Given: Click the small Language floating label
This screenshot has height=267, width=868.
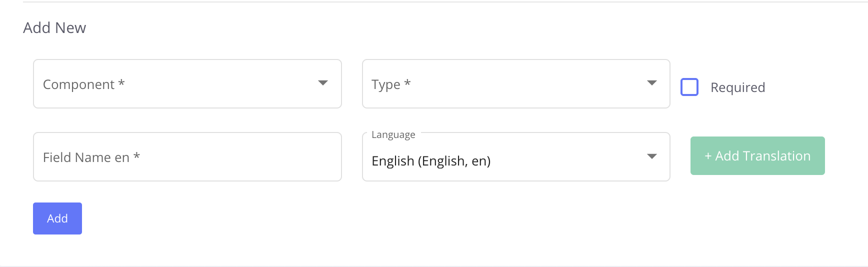Looking at the screenshot, I should [x=393, y=135].
